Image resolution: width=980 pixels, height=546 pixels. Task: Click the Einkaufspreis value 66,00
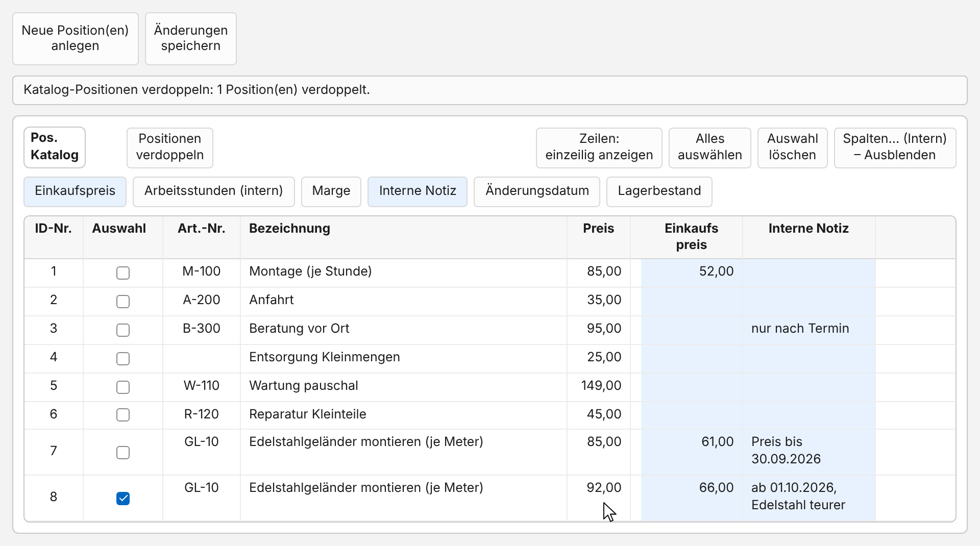pyautogui.click(x=717, y=488)
